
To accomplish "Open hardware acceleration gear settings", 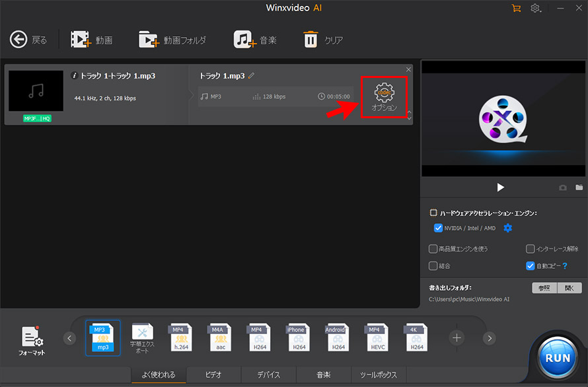I will point(508,228).
